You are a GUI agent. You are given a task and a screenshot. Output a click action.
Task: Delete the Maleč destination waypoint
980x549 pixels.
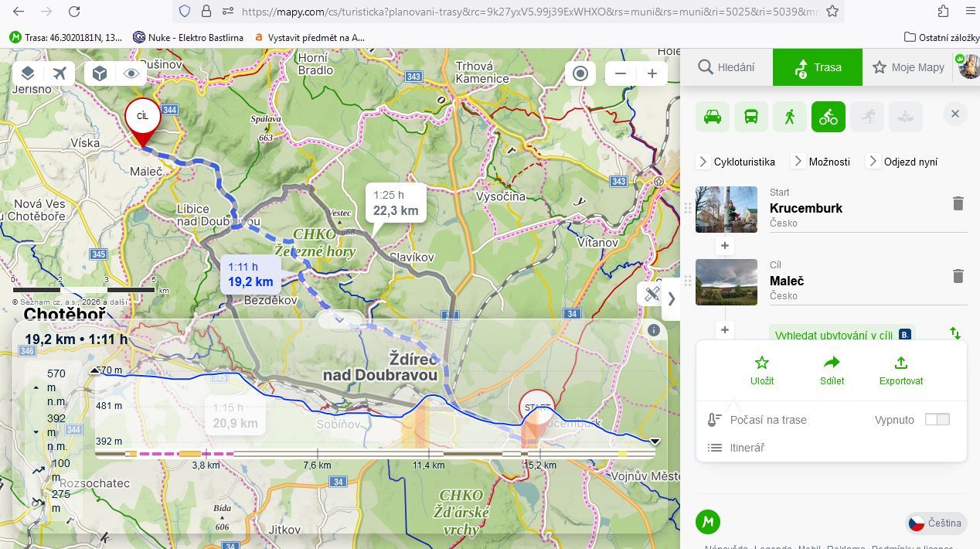tap(958, 276)
